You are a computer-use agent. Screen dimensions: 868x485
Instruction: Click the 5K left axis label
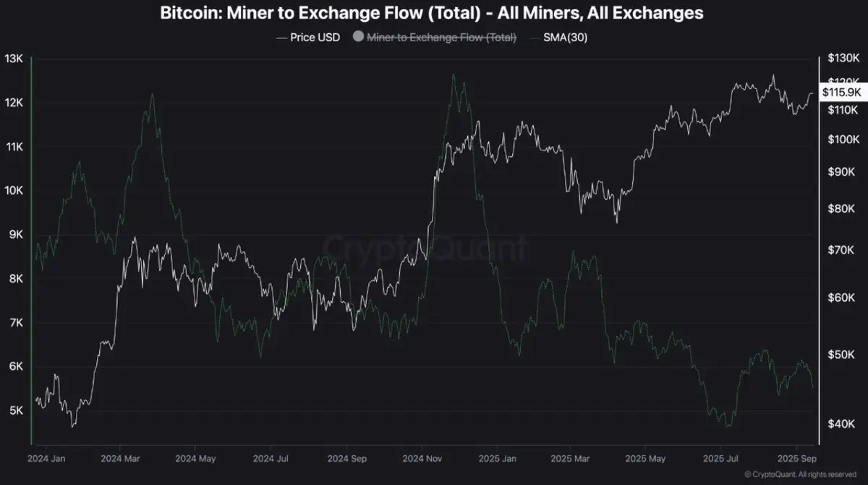(17, 410)
